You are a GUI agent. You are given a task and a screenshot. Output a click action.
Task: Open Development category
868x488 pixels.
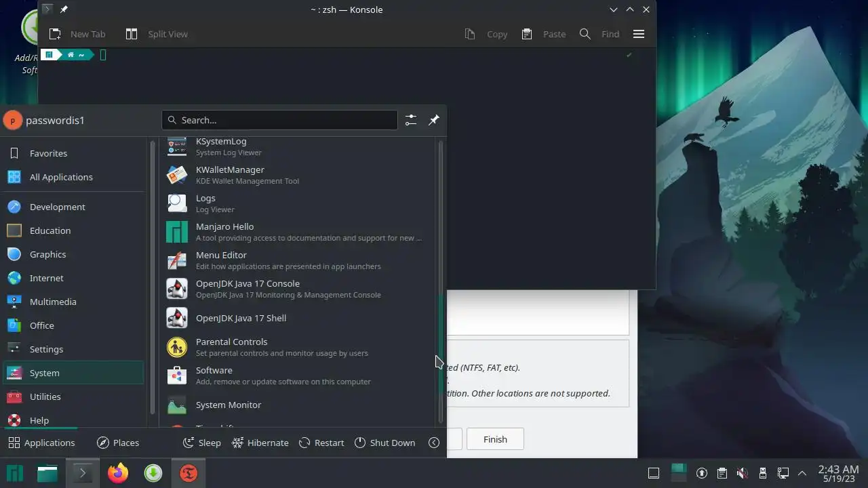tap(73, 207)
